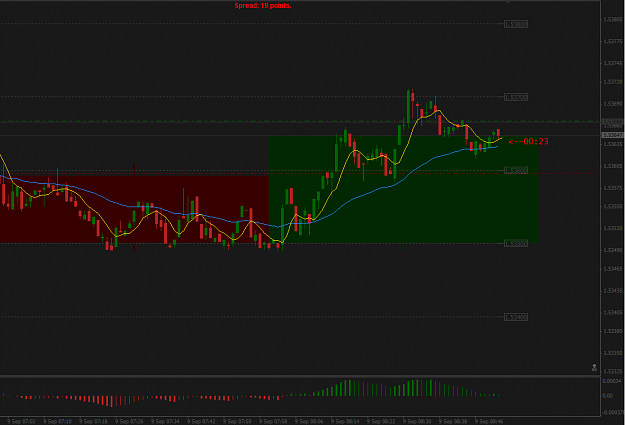Click the '9 Sep 08:46' time axis label
This screenshot has width=625, height=425.
(489, 421)
